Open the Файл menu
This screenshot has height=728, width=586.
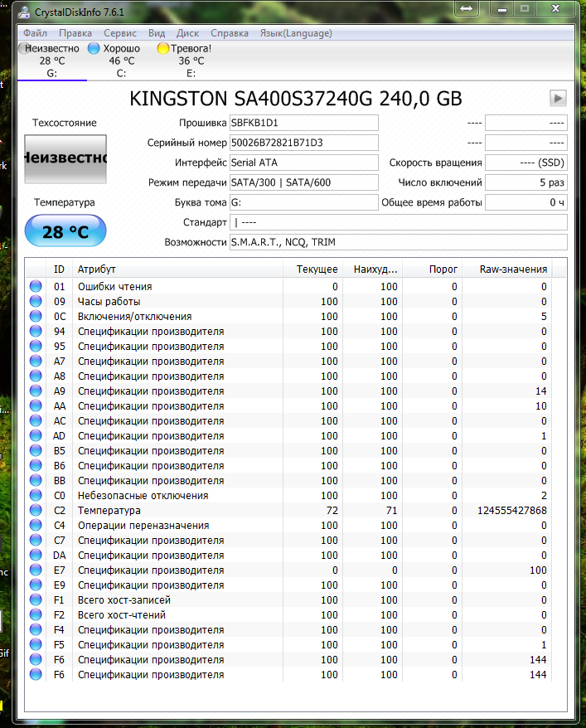(36, 33)
